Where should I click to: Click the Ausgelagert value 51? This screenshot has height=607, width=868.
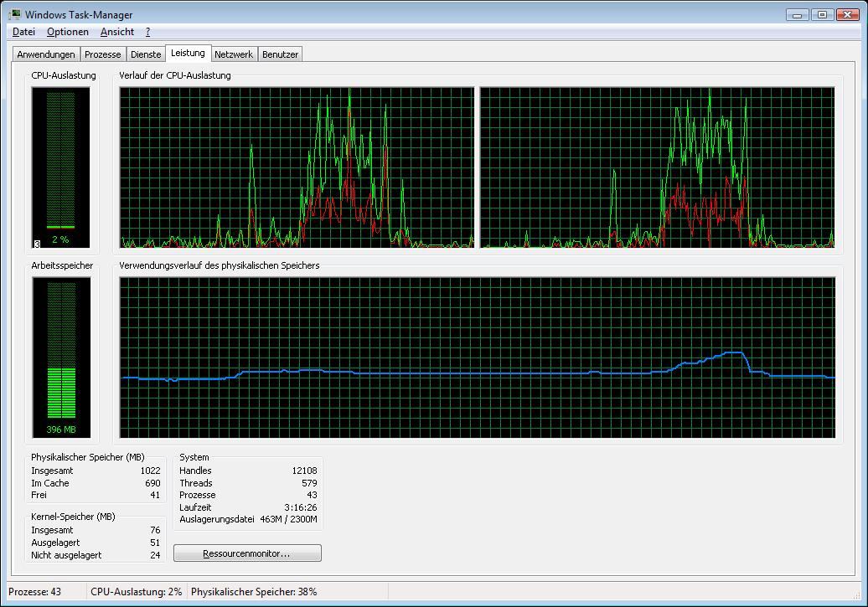[155, 543]
